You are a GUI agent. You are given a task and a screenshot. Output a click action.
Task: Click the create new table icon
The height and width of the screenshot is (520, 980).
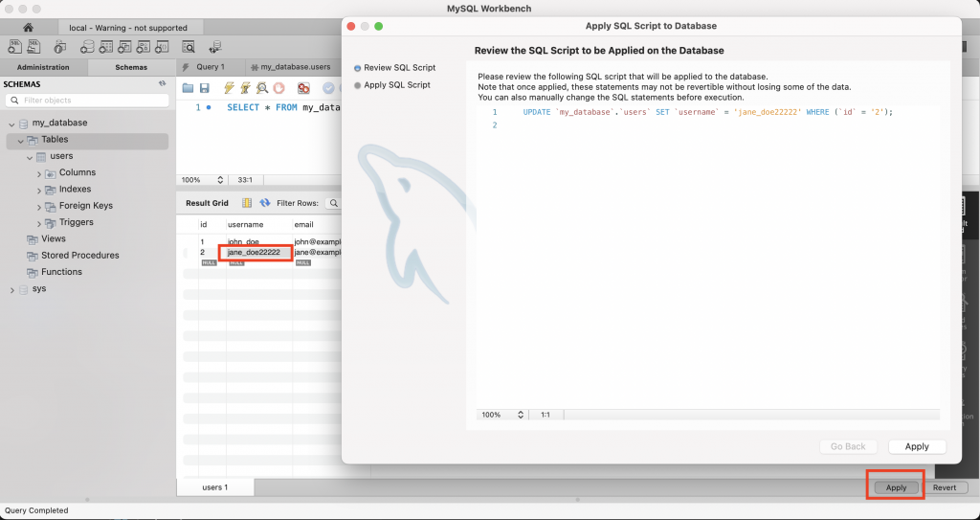106,46
